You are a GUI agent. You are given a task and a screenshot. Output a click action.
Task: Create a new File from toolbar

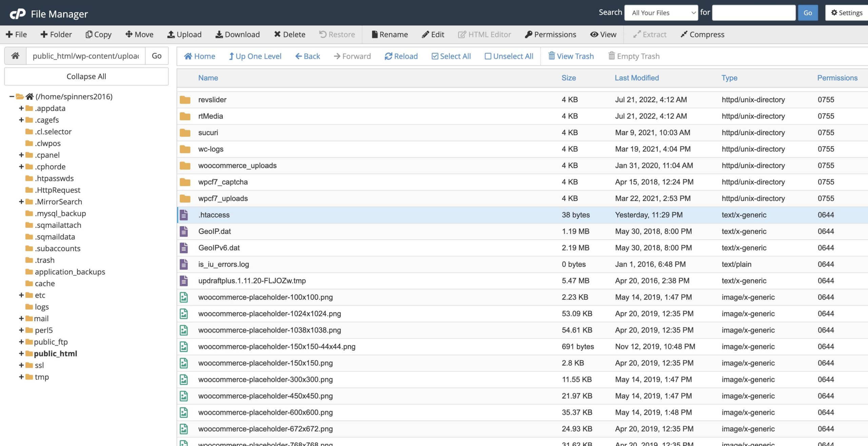tap(16, 34)
